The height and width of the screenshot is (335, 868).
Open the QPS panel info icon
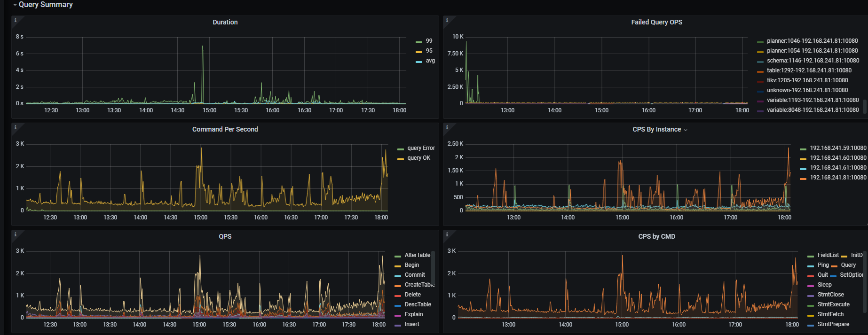click(16, 234)
